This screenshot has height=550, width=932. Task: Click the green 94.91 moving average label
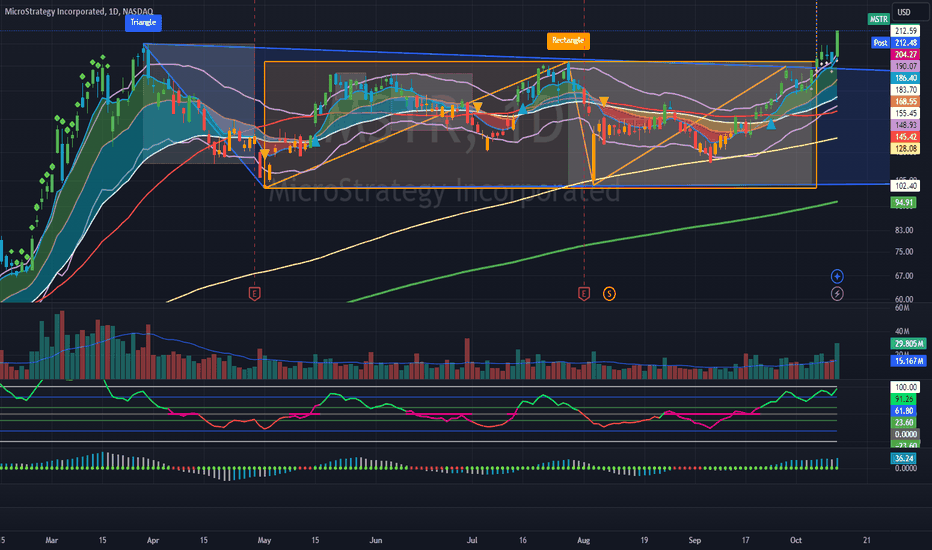click(903, 203)
